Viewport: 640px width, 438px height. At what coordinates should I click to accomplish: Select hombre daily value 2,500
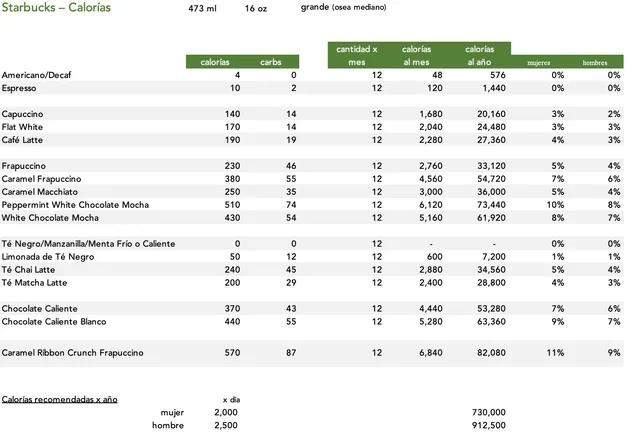coord(226,426)
